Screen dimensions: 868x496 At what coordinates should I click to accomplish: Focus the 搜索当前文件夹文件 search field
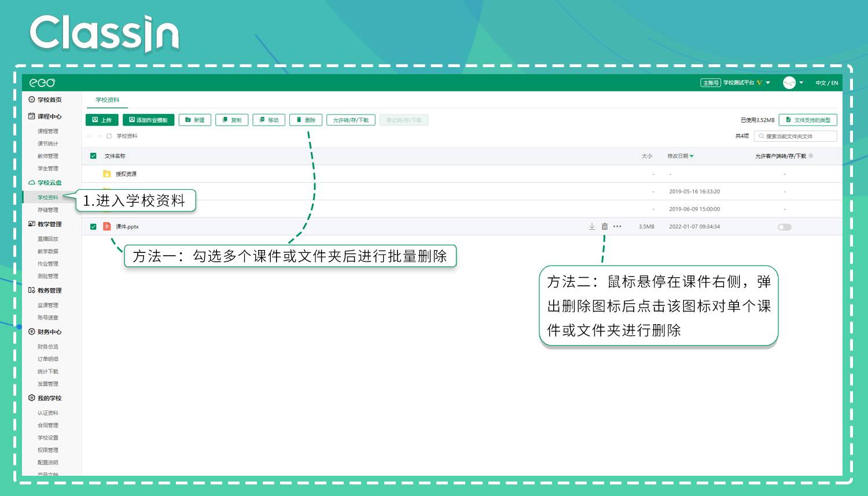(796, 136)
